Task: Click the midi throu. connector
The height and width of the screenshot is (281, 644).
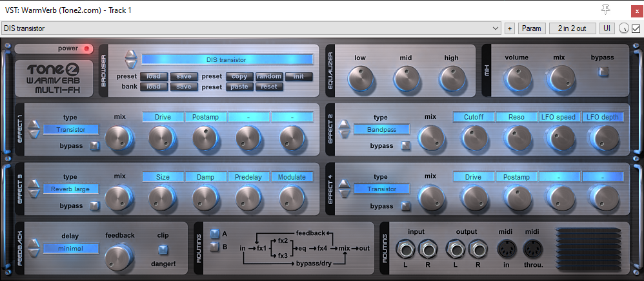Action: pyautogui.click(x=532, y=249)
